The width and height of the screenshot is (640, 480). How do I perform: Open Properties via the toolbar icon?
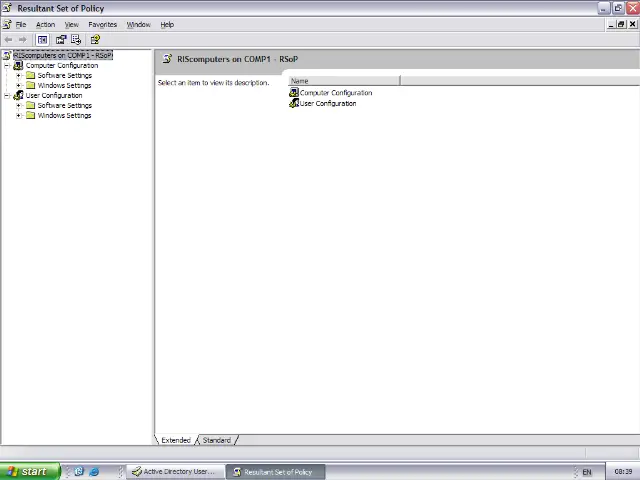[61, 40]
